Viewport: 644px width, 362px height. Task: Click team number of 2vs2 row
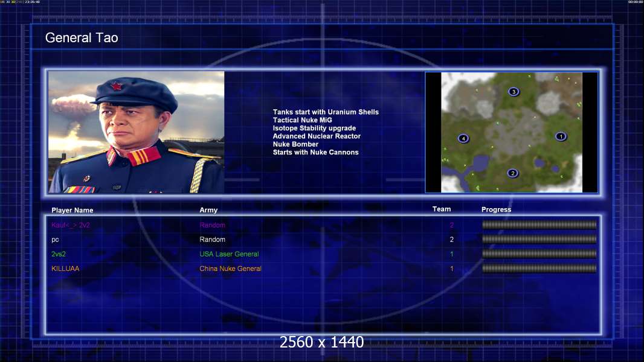point(452,254)
